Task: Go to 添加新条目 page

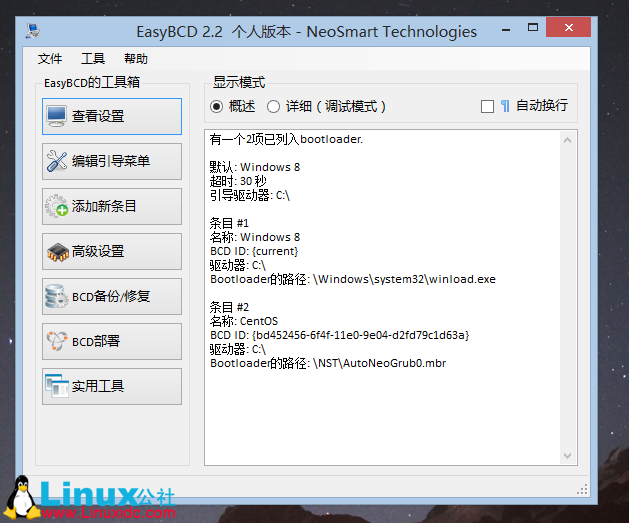Action: point(112,206)
